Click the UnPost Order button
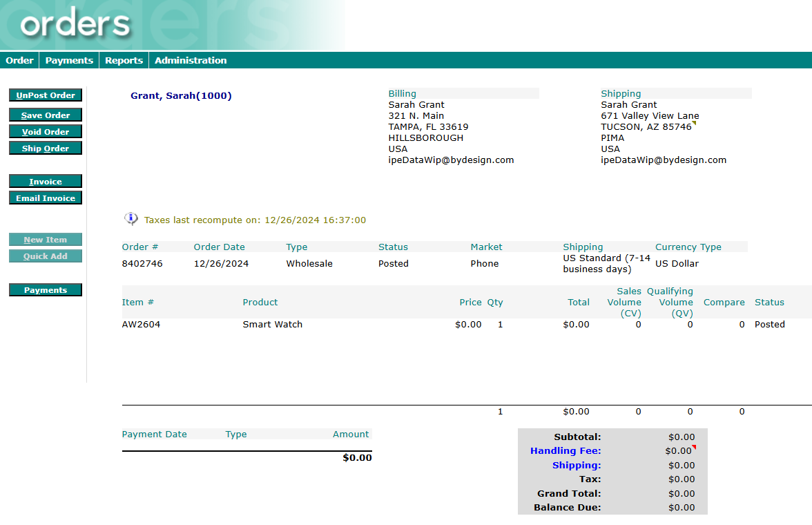 46,95
